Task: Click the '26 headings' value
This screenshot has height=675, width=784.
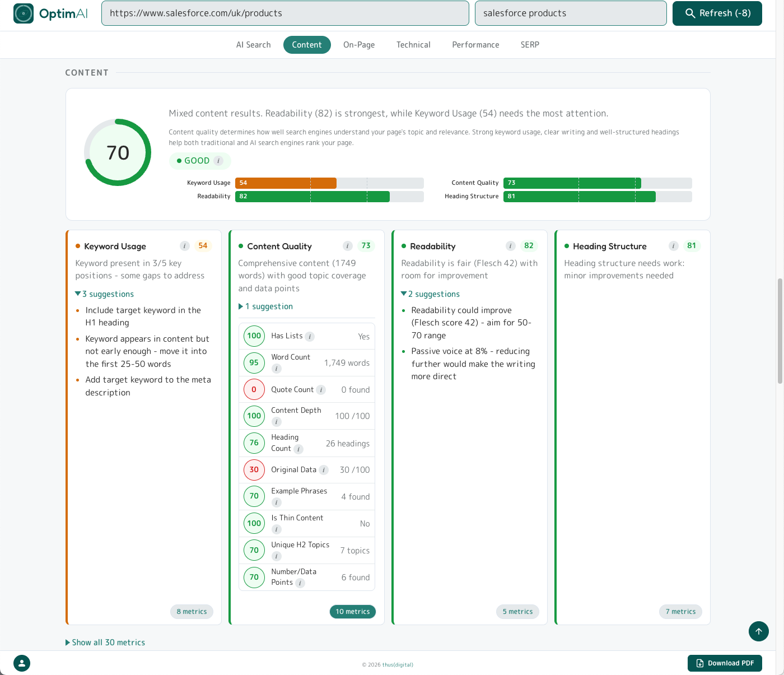Action: 348,444
